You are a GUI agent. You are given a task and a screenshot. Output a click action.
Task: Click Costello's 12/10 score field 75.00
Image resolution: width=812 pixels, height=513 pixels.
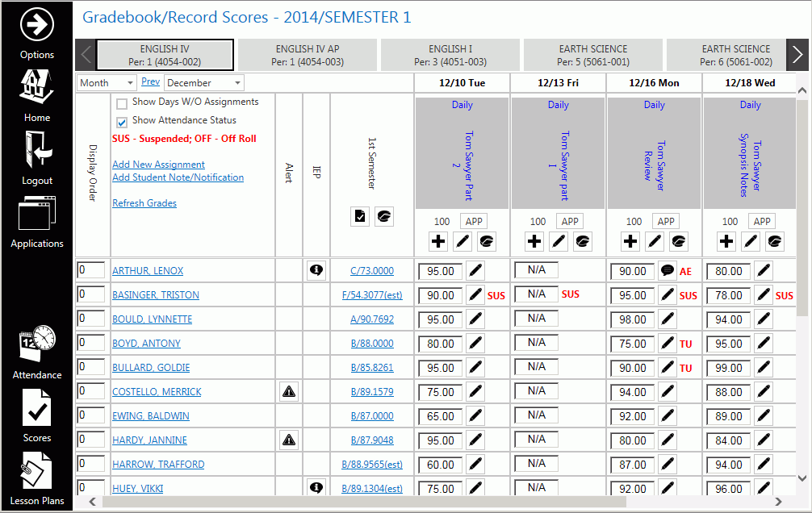[441, 392]
